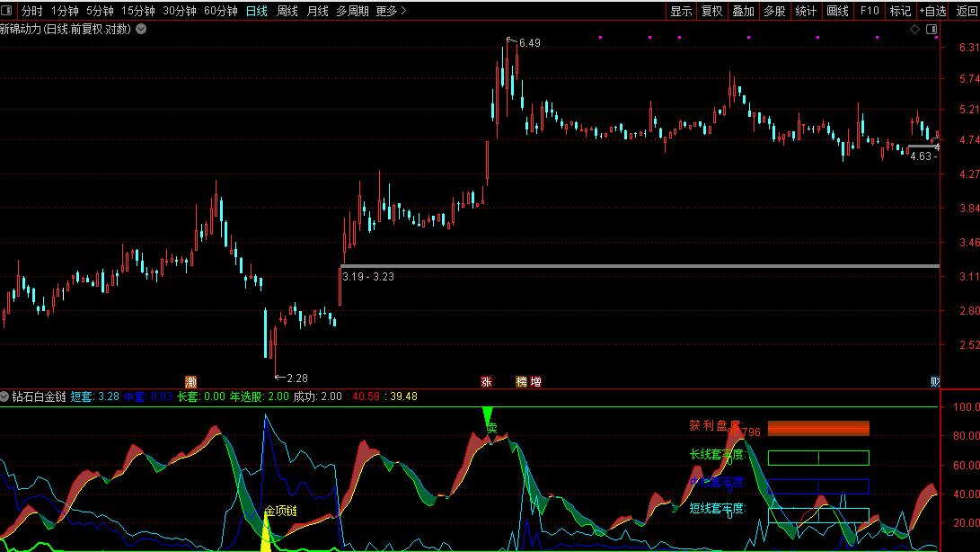
Task: Click the 6.49 high price label
Action: point(530,43)
